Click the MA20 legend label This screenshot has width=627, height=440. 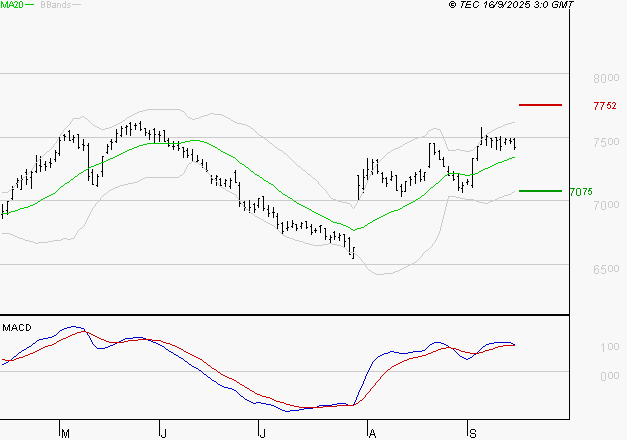12,4
